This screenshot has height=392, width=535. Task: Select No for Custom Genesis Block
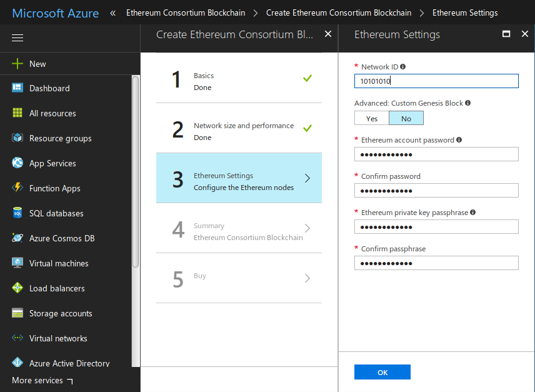(406, 118)
